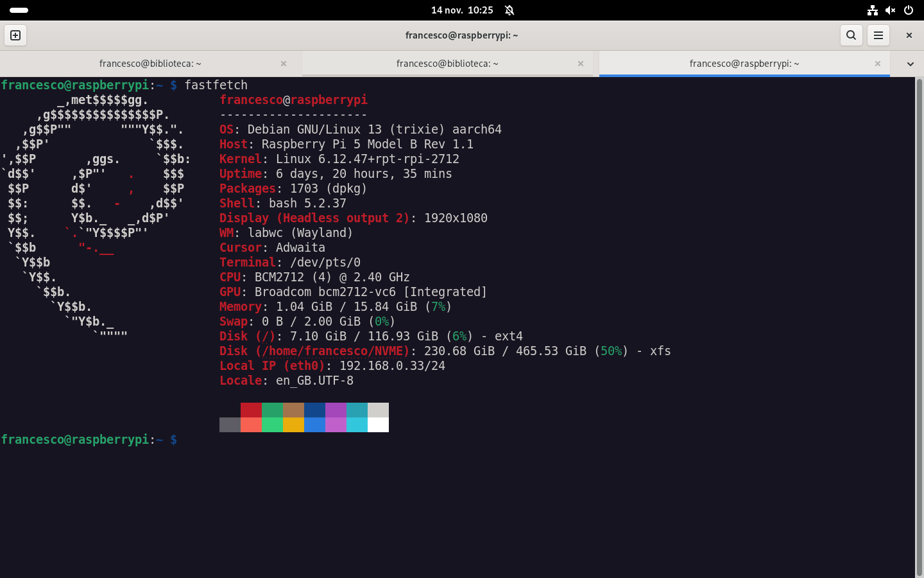Screen dimensions: 924x578
Task: Click the white color block in palette
Action: point(378,425)
